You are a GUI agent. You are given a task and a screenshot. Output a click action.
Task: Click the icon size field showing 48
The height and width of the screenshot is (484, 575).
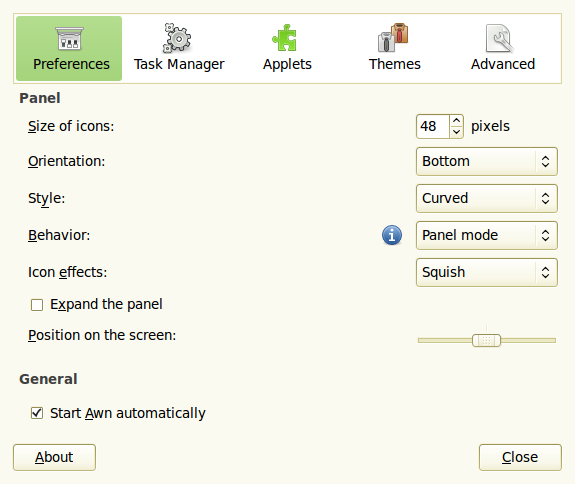(433, 126)
